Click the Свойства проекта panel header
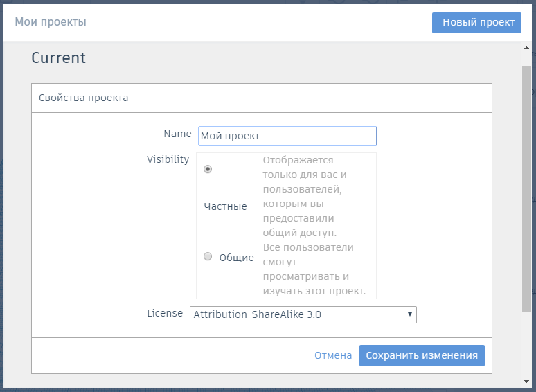The width and height of the screenshot is (536, 392). point(83,98)
